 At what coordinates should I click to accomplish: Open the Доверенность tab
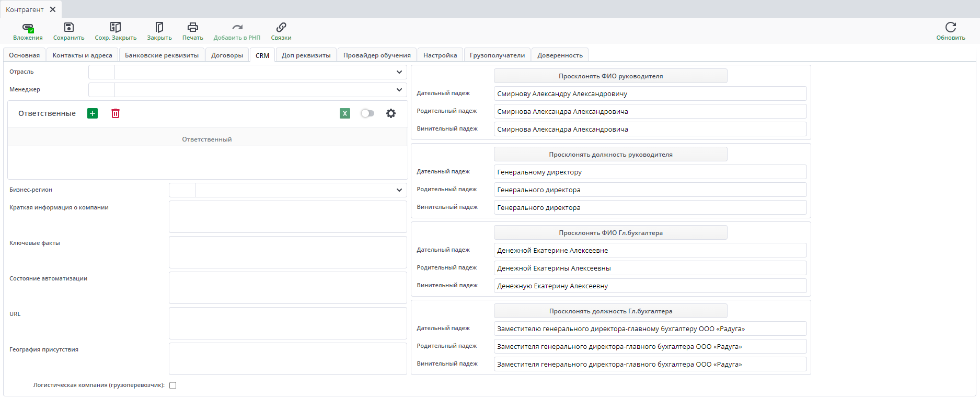(560, 55)
